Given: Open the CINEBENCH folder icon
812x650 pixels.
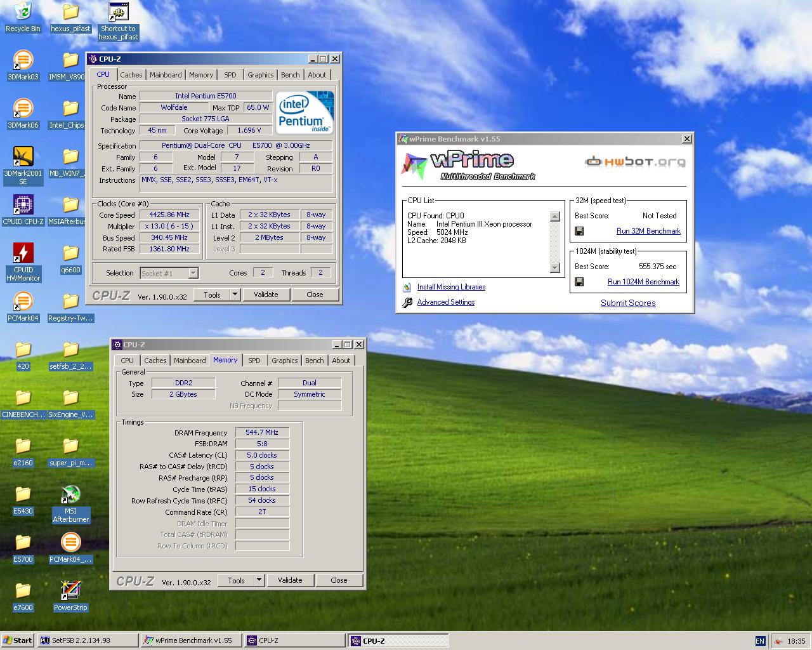Looking at the screenshot, I should 23,403.
